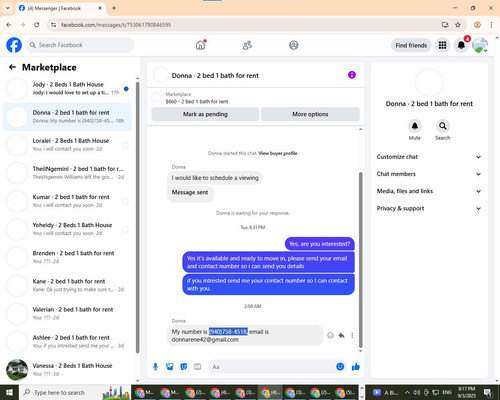The width and height of the screenshot is (500, 400).
Task: Open the volume control in system tray
Action: 417,392
